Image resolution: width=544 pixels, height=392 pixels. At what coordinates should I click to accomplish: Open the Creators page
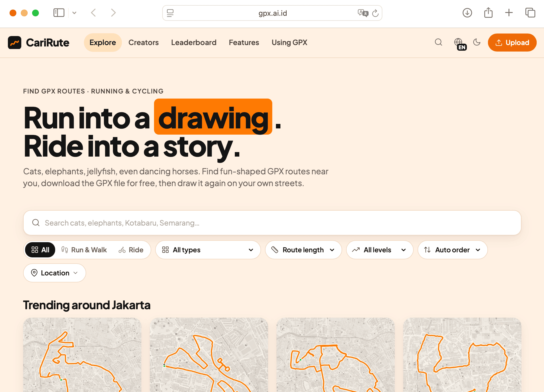pos(144,43)
